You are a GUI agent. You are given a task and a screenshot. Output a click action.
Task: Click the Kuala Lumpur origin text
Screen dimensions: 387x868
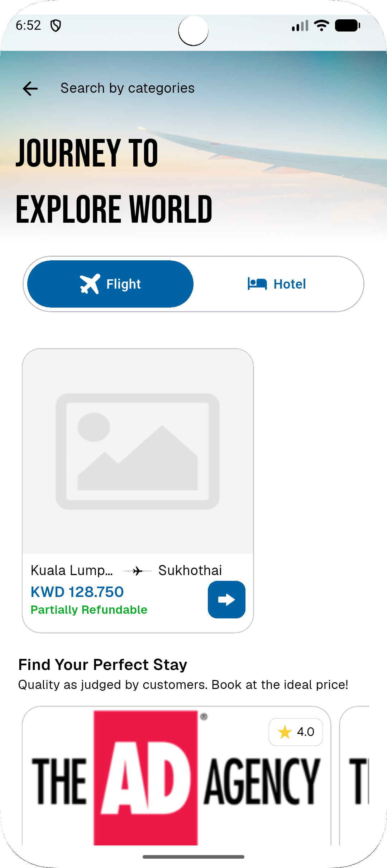pyautogui.click(x=72, y=570)
